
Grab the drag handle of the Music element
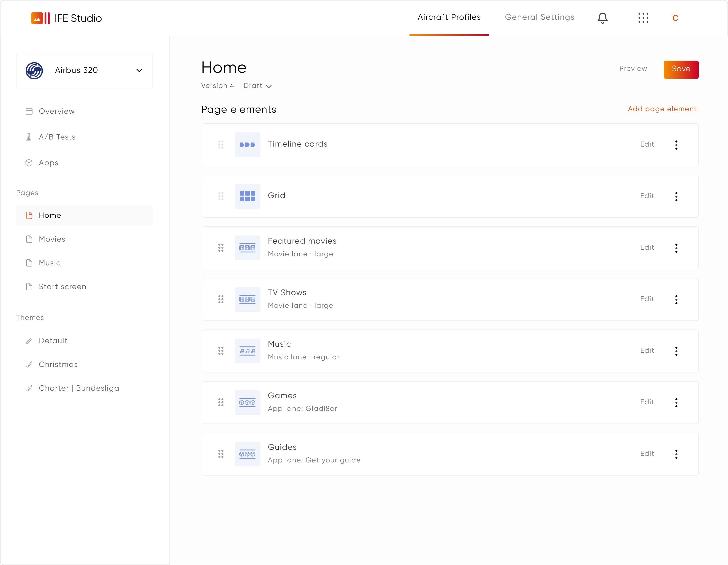tap(221, 351)
